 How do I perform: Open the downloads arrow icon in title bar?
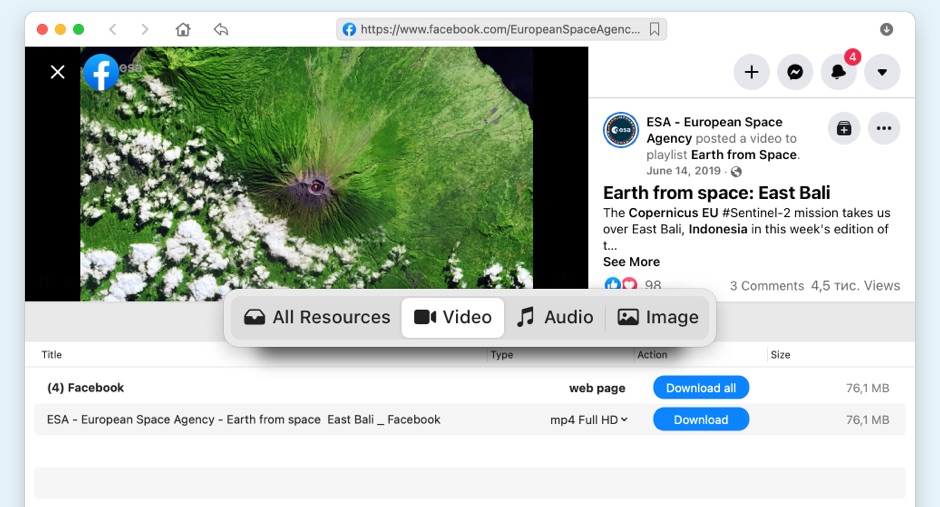click(x=886, y=29)
